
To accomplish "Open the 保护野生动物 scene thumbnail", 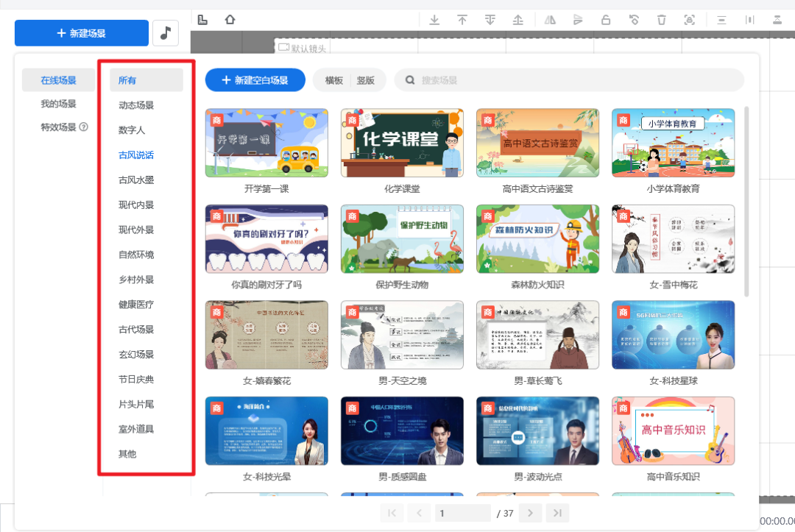I will (402, 238).
